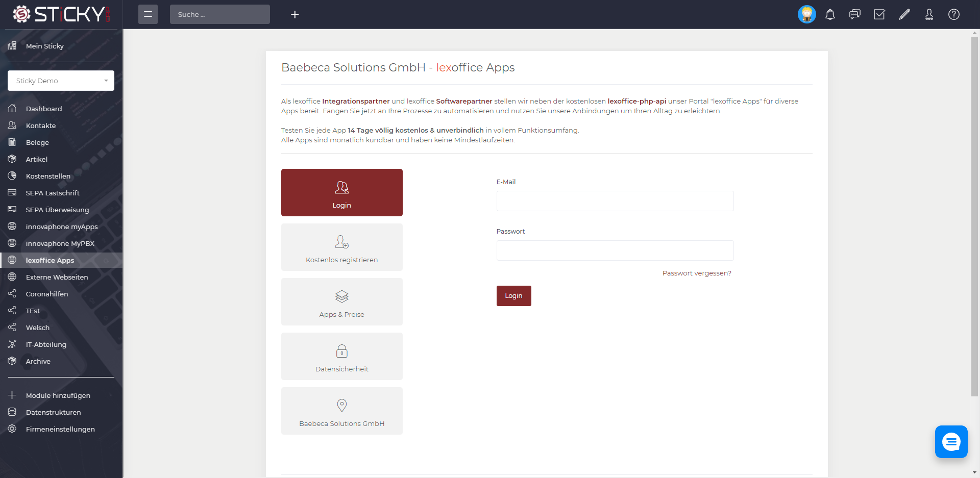Viewport: 980px width, 478px height.
Task: Focus the E-Mail input field
Action: (615, 201)
